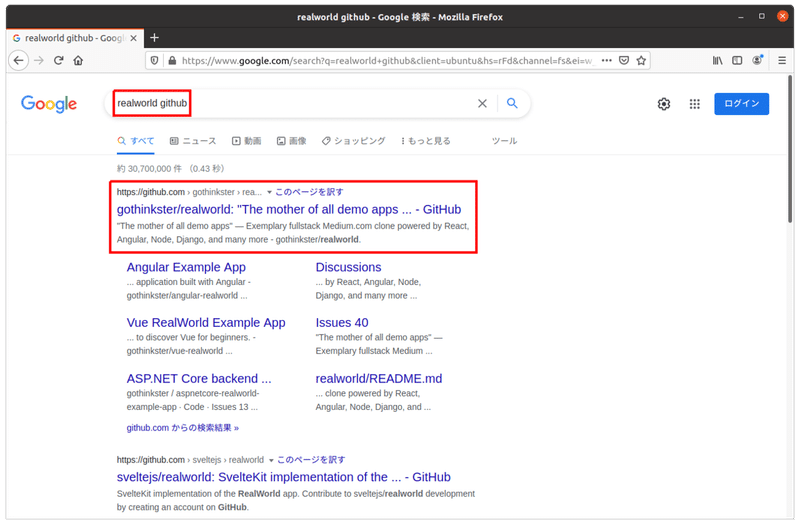Open a new tab with plus button
Viewport: 800px width, 525px height.
coord(155,38)
